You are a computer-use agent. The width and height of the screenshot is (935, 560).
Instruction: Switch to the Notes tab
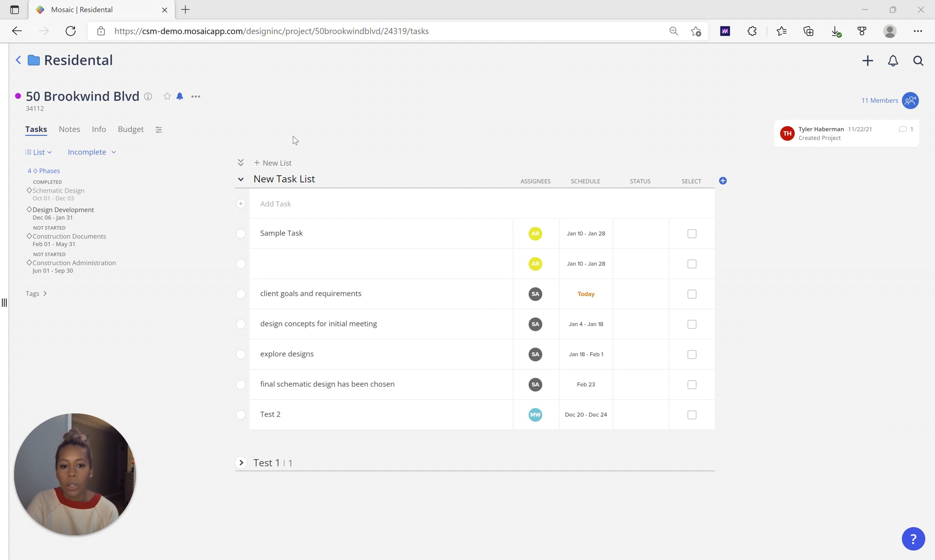[69, 129]
